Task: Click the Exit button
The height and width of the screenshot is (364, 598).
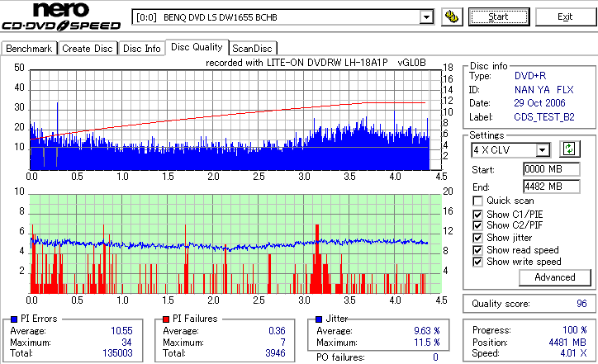Action: (565, 17)
